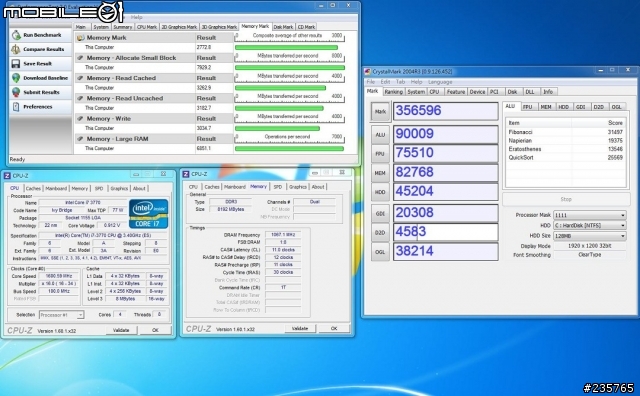Click the Run Benchmark icon in PerformanceTest

click(x=16, y=35)
